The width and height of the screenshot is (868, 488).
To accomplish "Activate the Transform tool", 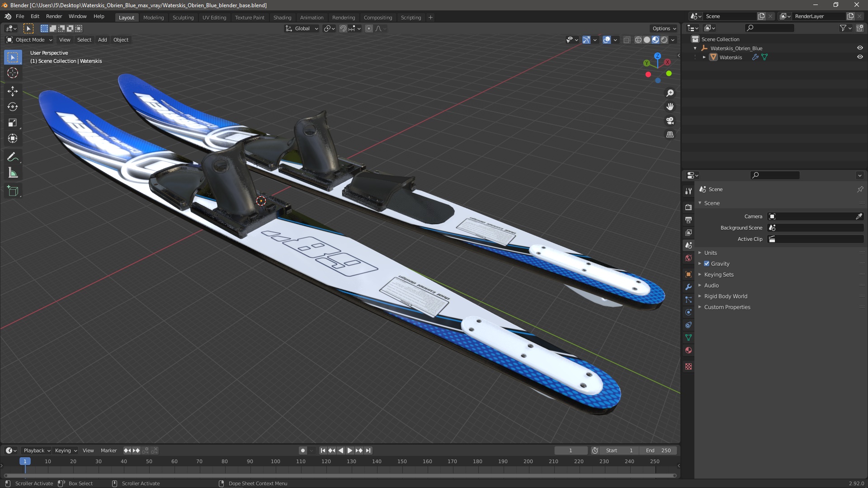I will [x=13, y=139].
